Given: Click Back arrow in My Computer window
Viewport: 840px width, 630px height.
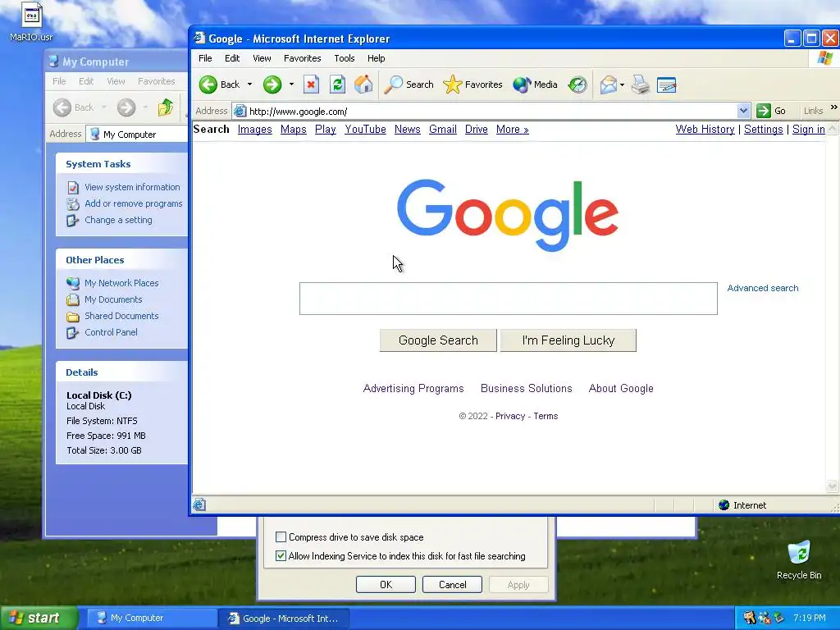Looking at the screenshot, I should (62, 107).
